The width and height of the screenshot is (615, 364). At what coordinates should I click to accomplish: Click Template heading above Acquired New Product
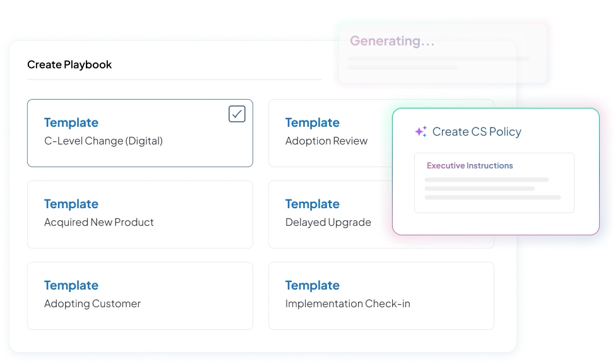coord(71,204)
